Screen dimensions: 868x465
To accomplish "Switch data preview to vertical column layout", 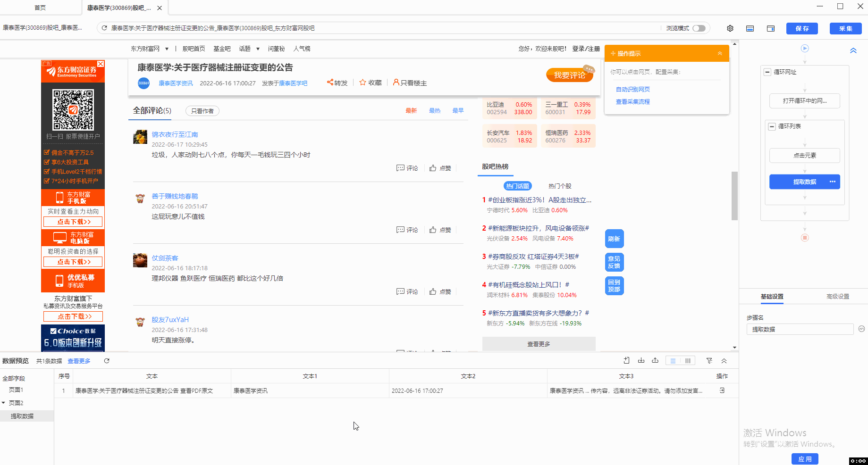I will 688,361.
